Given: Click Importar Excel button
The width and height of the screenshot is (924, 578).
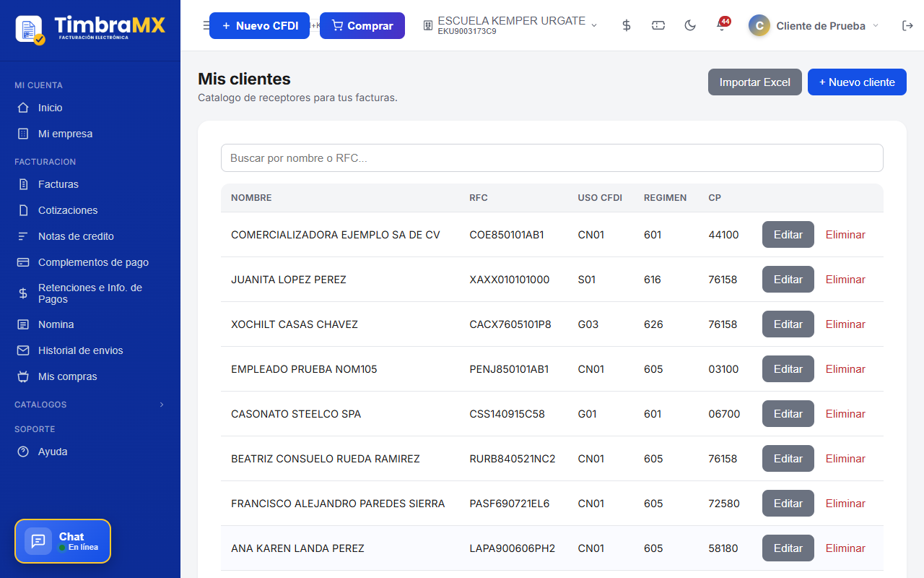Looking at the screenshot, I should click(x=755, y=82).
